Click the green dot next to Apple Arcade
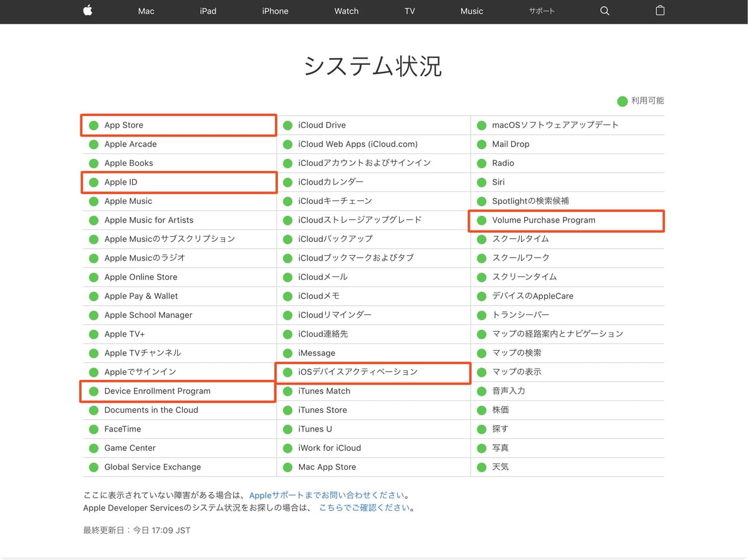This screenshot has width=748, height=560. point(93,144)
